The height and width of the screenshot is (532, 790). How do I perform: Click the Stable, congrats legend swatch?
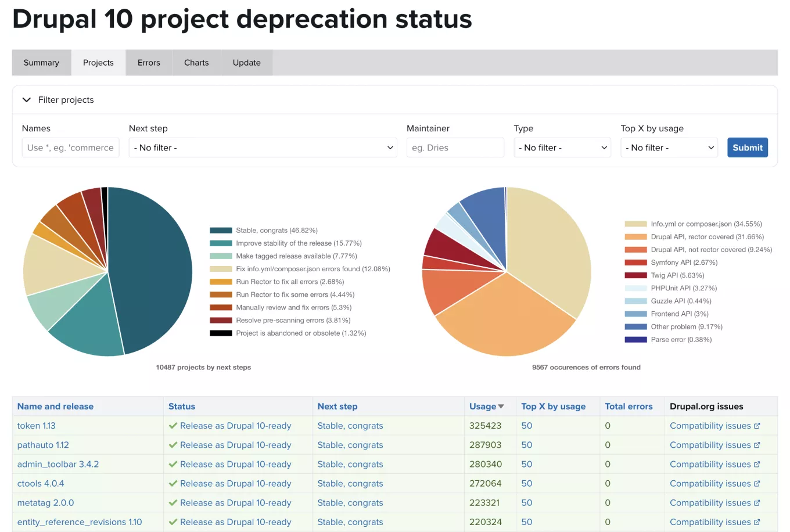pos(221,231)
